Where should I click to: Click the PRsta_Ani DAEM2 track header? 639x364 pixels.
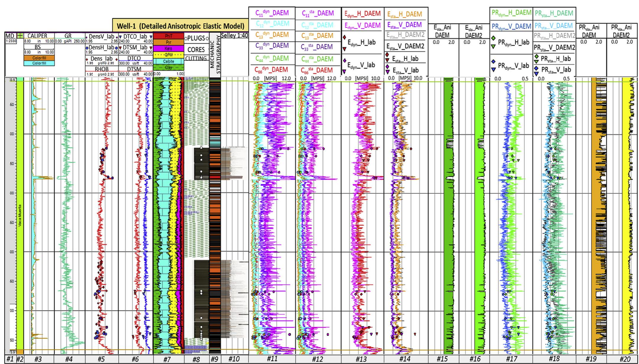(x=622, y=31)
